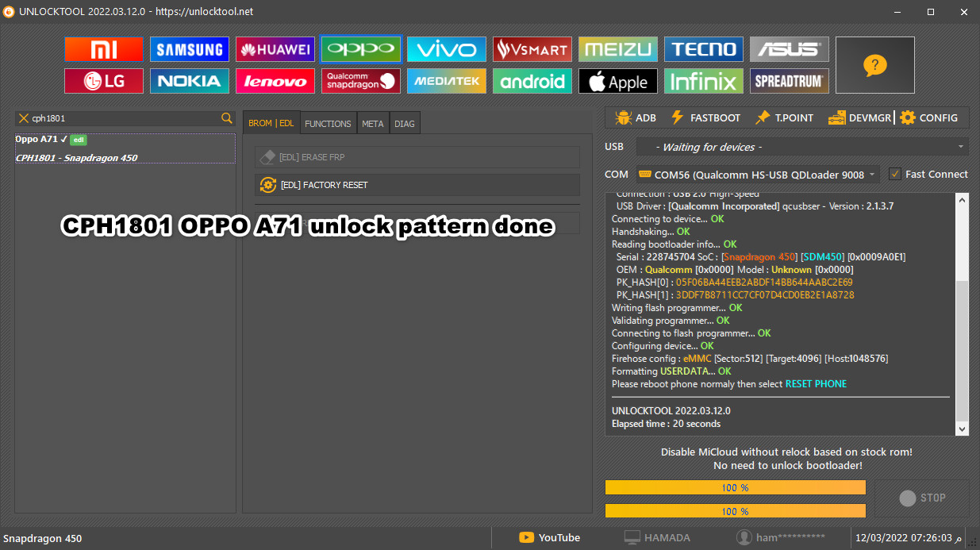Viewport: 980px width, 550px height.
Task: Open the Huawei brand section
Action: click(275, 49)
